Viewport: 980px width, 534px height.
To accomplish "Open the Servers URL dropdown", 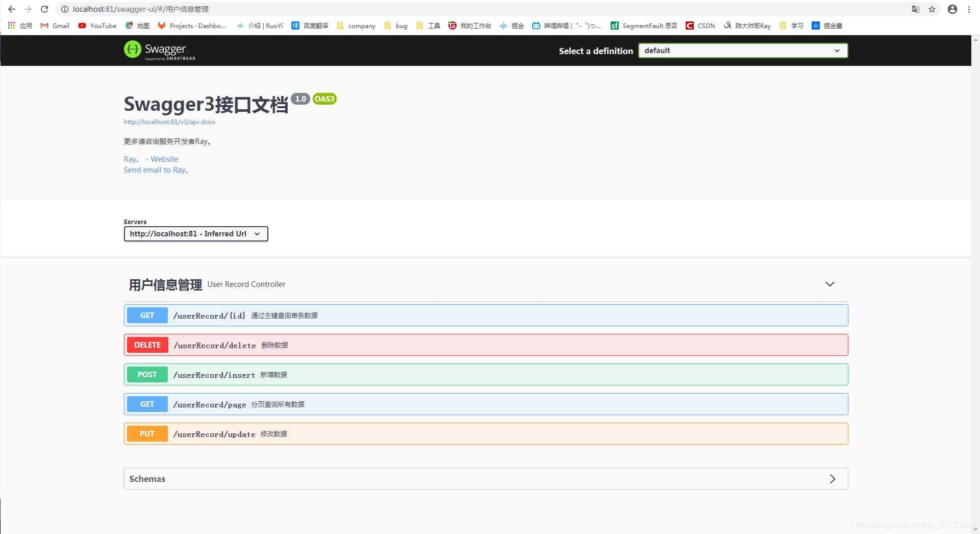I will [x=195, y=234].
